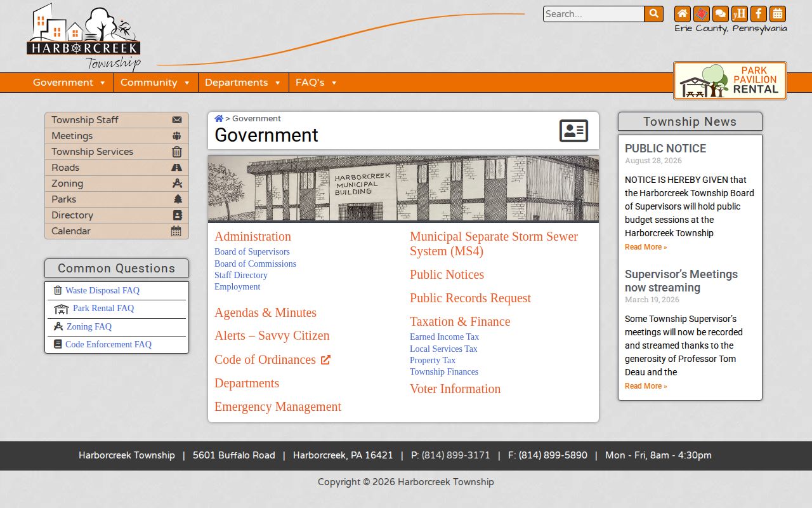This screenshot has width=812, height=508.
Task: Open the red map icon in header
Action: pos(702,14)
